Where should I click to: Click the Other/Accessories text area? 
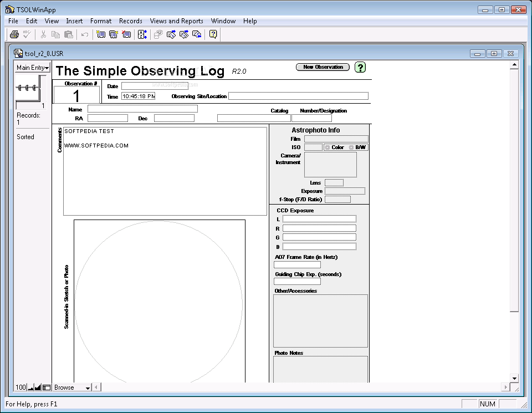click(x=320, y=321)
